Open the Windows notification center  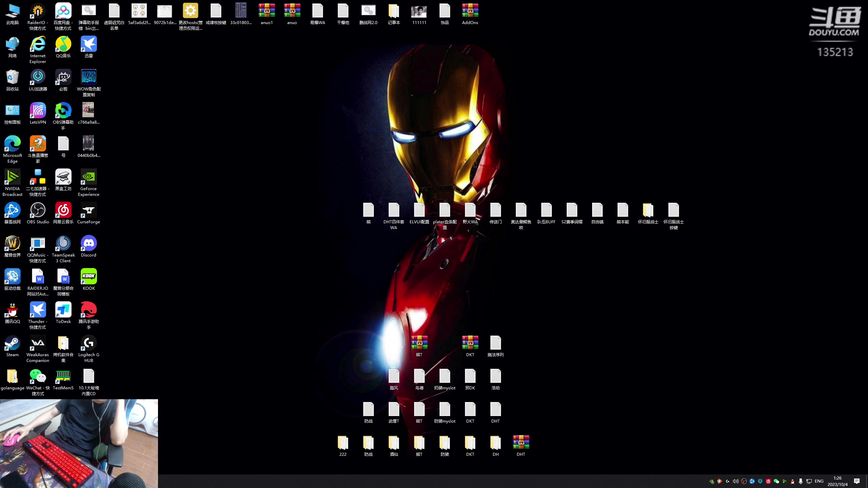857,481
